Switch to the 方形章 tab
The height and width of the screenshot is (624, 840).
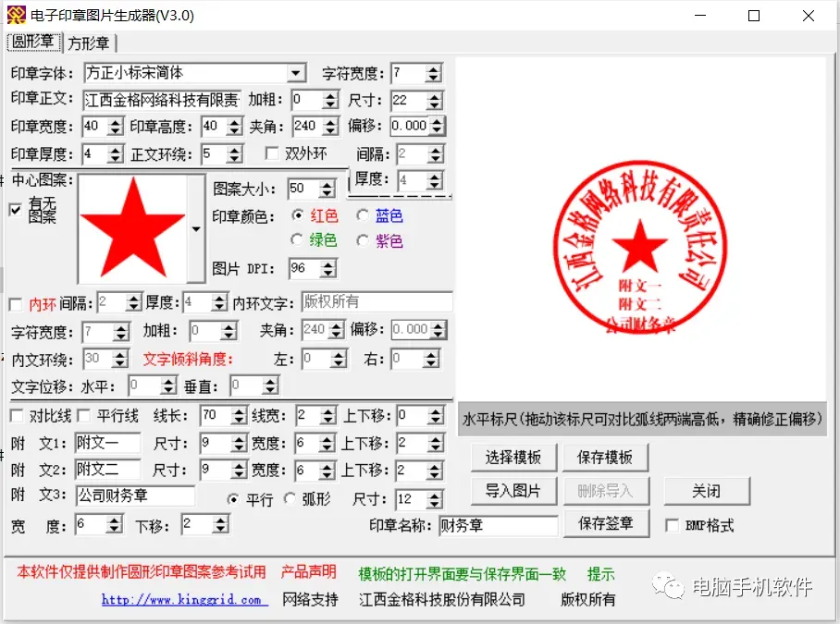89,43
